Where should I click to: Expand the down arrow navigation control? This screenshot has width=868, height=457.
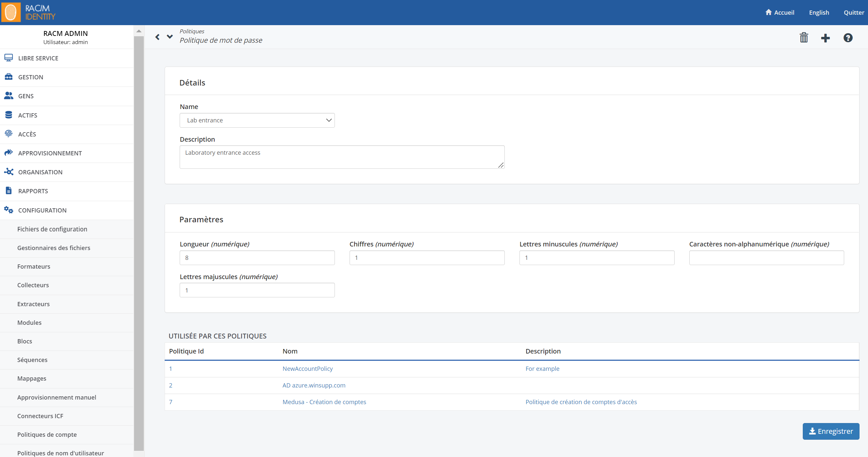[x=171, y=37]
